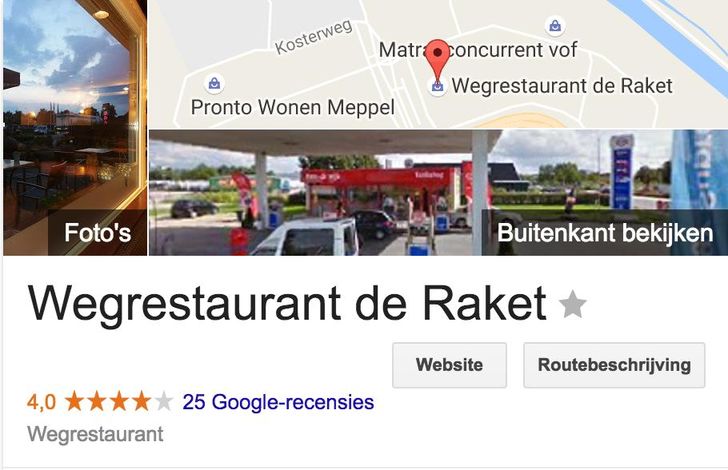Image resolution: width=728 pixels, height=470 pixels.
Task: Click the Pronto Wonen Meppel shop icon
Action: 214,84
